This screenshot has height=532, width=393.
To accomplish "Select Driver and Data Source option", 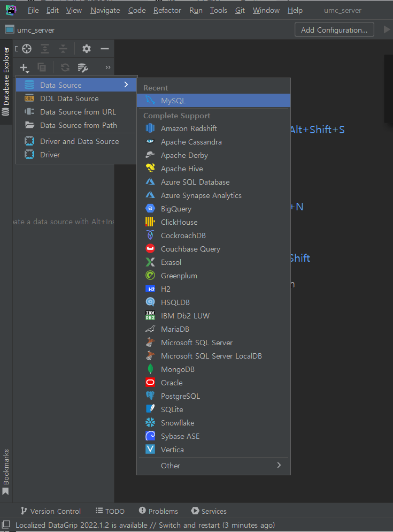I will [x=76, y=141].
